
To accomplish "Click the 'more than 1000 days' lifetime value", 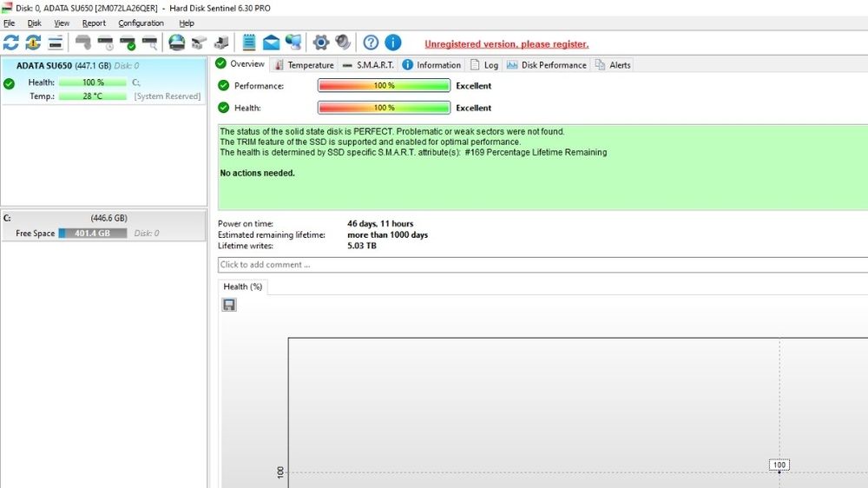I will pyautogui.click(x=387, y=234).
